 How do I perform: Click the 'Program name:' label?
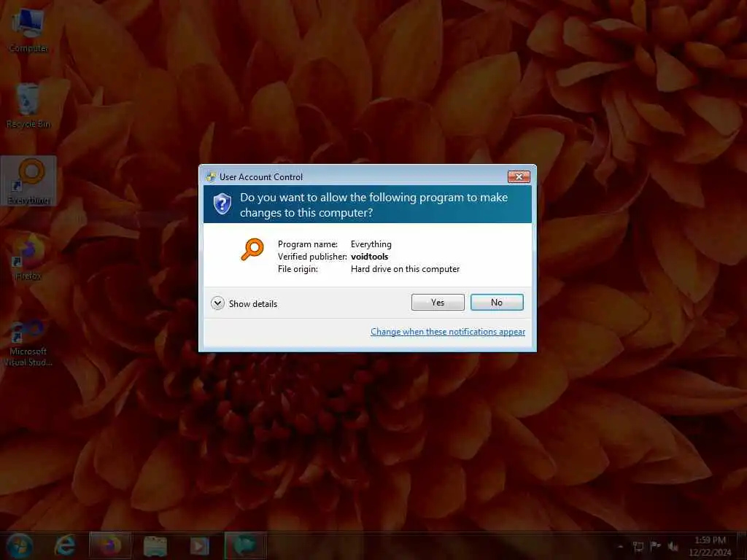point(307,244)
